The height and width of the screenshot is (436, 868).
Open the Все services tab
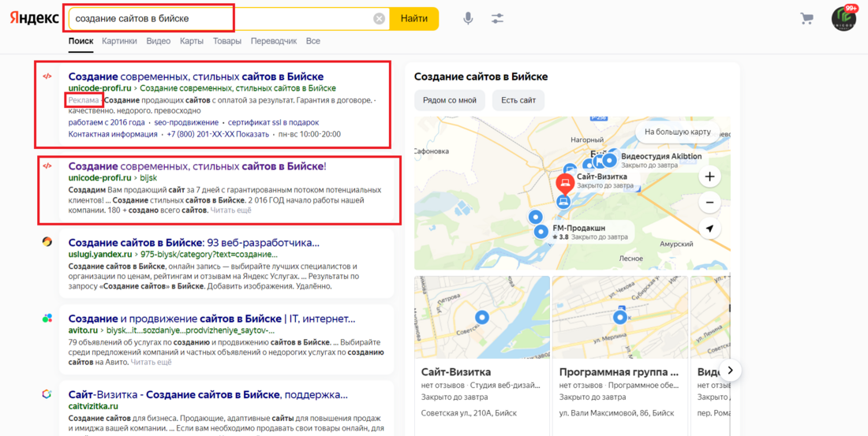tap(312, 41)
